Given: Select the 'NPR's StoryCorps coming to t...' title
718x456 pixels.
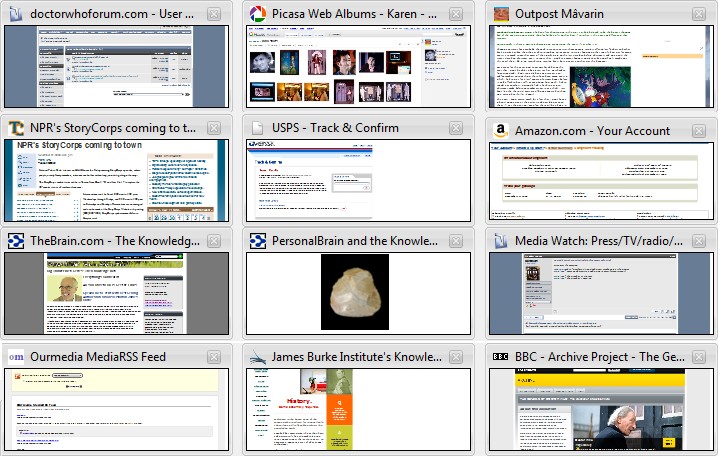Looking at the screenshot, I should point(113,128).
